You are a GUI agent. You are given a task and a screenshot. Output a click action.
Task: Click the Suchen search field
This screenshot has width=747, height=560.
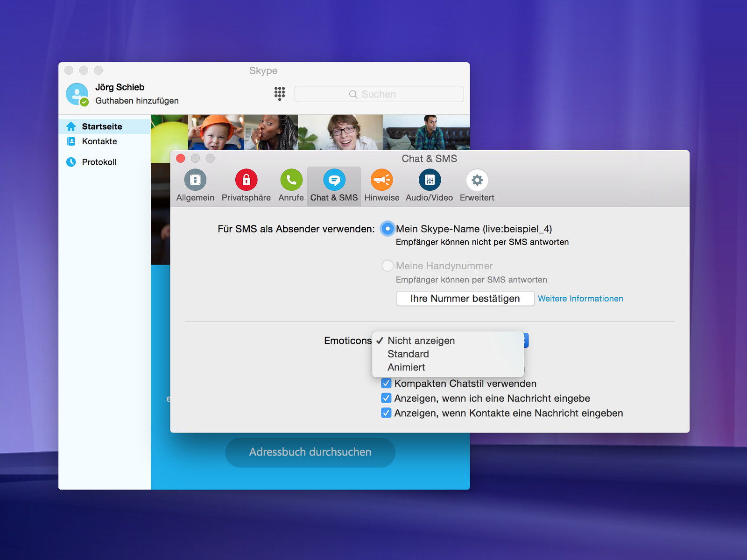(x=379, y=94)
